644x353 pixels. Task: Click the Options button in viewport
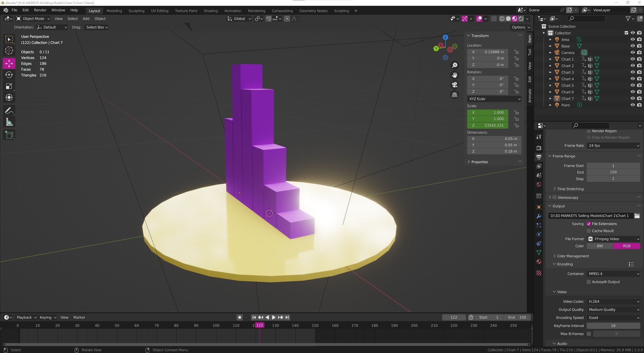pos(520,27)
